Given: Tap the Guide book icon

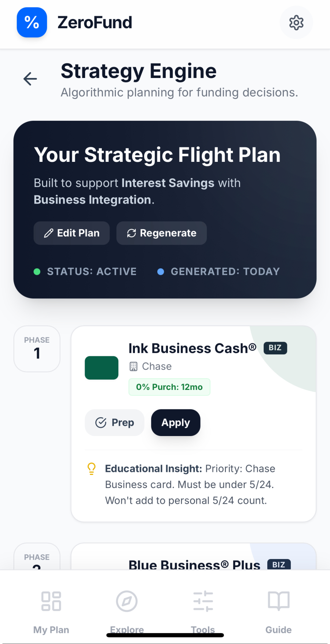Looking at the screenshot, I should 279,601.
